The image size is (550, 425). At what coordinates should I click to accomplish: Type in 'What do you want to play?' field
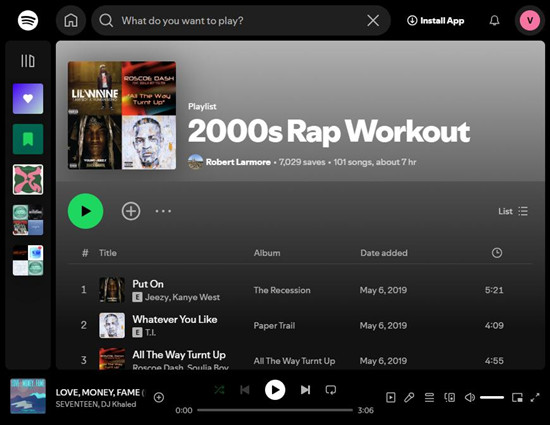tap(241, 20)
